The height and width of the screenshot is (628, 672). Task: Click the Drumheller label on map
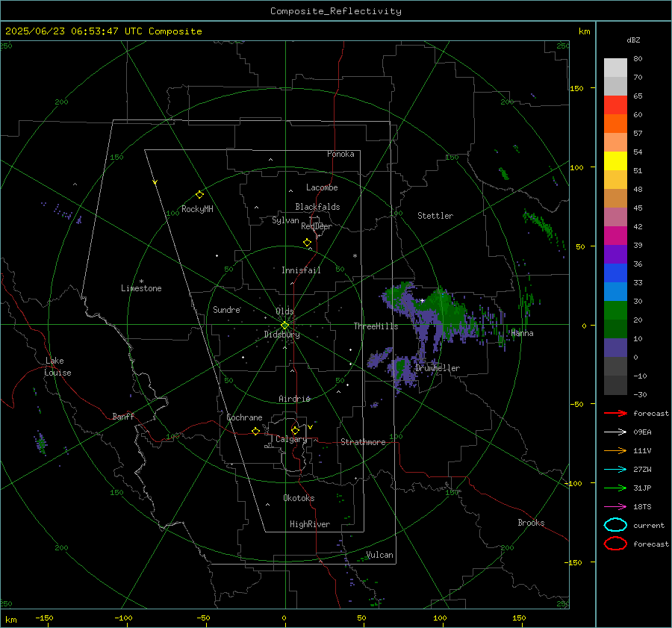coord(438,368)
